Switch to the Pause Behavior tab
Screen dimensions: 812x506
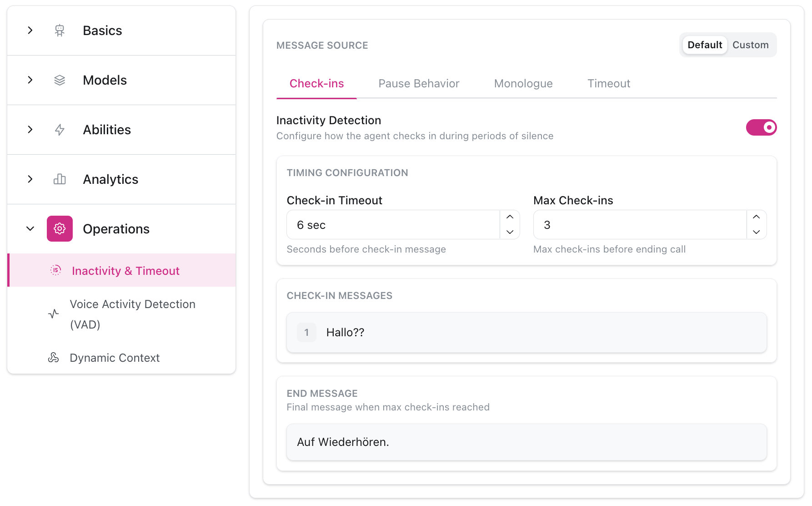[419, 83]
